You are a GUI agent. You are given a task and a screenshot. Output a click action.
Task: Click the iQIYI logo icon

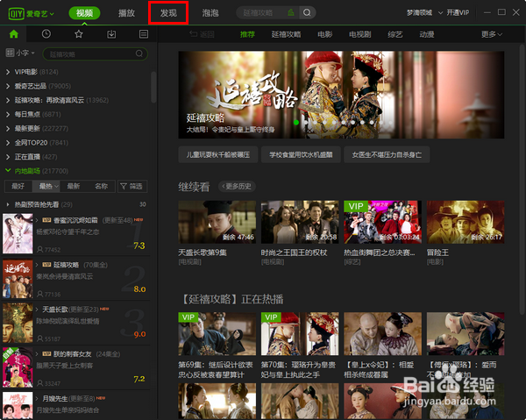coord(16,13)
